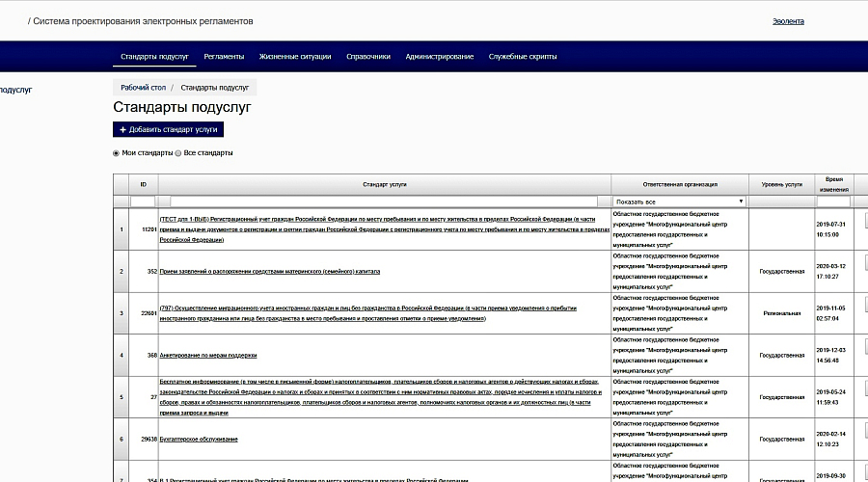Open the Регламенты tab
Viewport: 868px width, 482px height.
point(224,57)
